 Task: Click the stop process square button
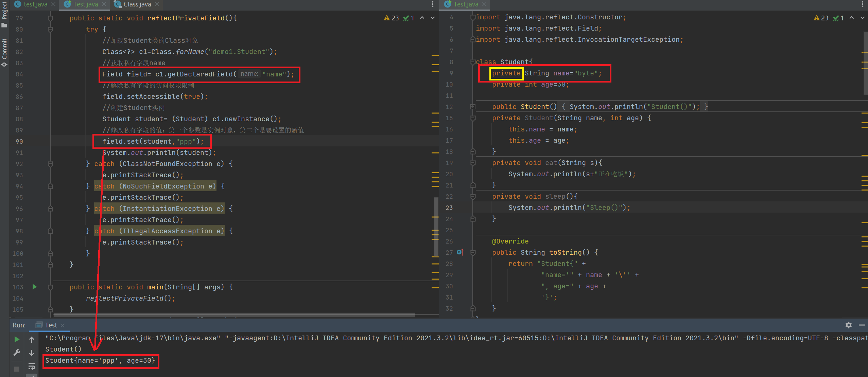click(17, 369)
